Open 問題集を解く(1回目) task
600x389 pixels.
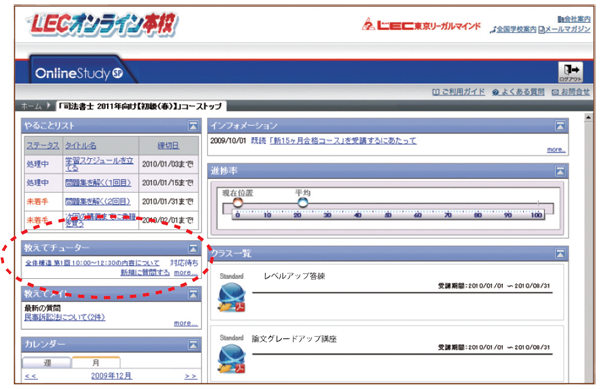(98, 183)
